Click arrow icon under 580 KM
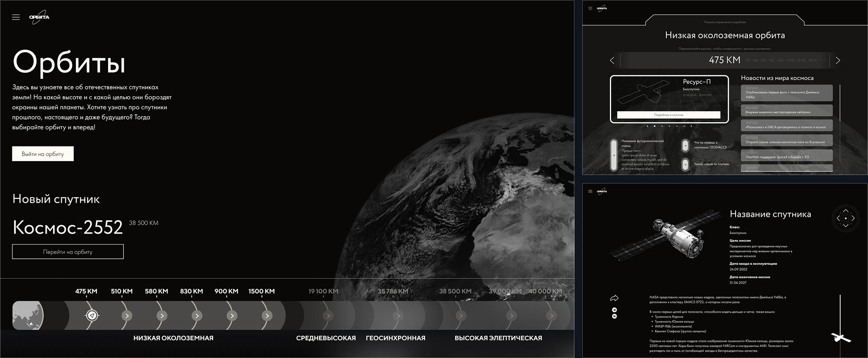 point(162,316)
